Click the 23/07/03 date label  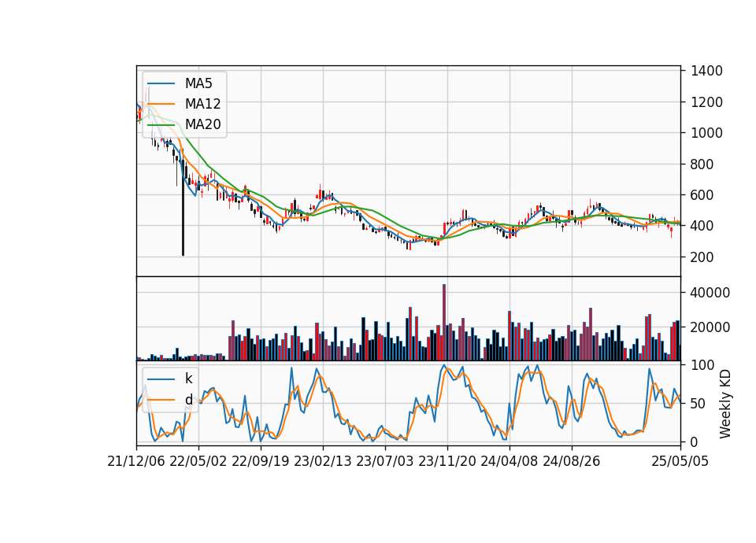385,462
